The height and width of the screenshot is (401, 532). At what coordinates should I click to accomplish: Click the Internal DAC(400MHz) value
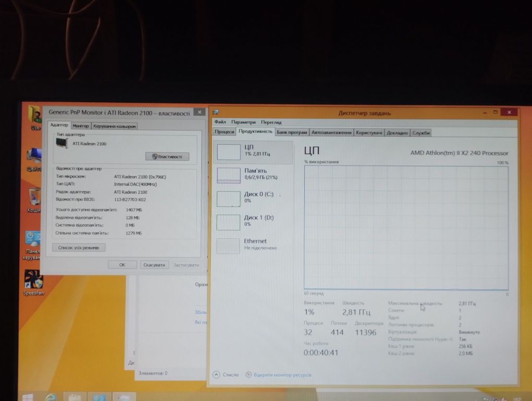click(136, 184)
